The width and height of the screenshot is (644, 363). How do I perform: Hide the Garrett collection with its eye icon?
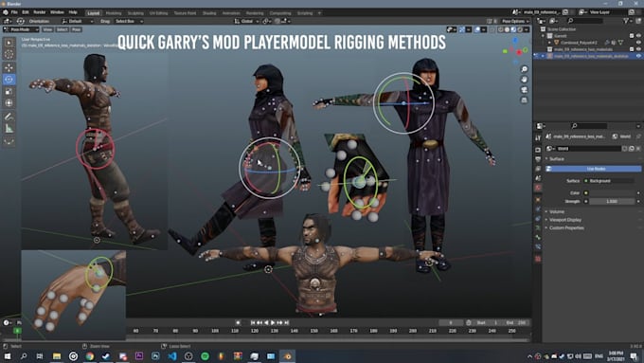(638, 36)
